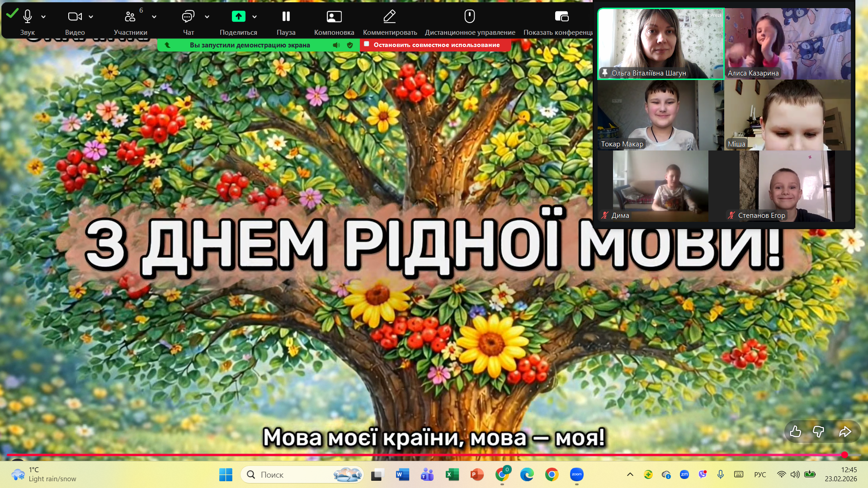868x488 pixels.
Task: Click the share arrow icon on video
Action: [x=844, y=432]
